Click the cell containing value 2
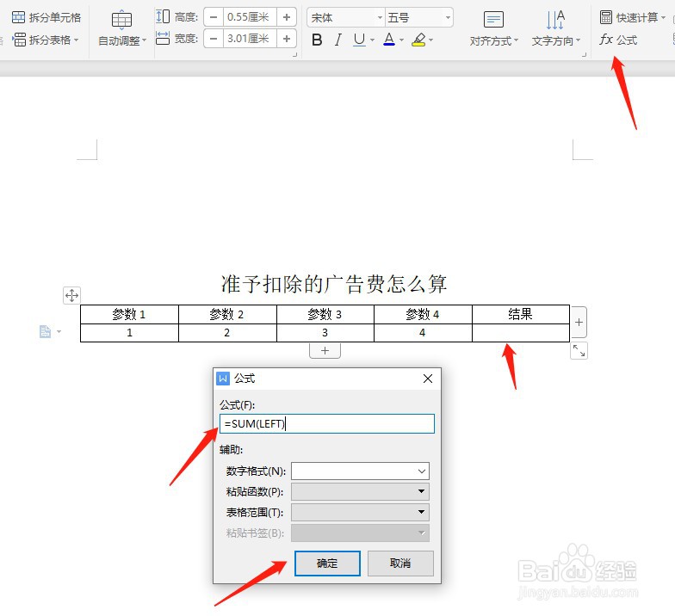 coord(227,333)
